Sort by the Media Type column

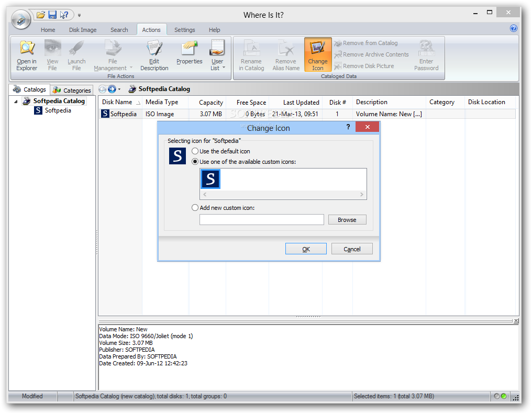click(x=165, y=102)
